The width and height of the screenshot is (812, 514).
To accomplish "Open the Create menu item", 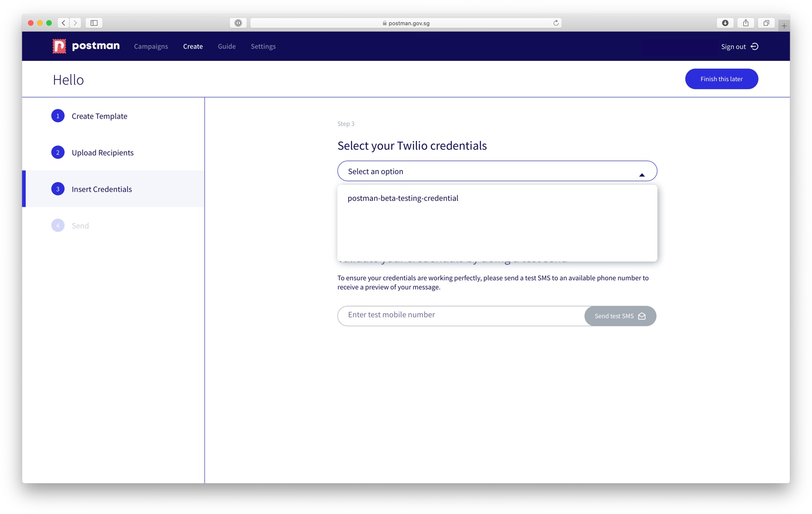I will [193, 46].
